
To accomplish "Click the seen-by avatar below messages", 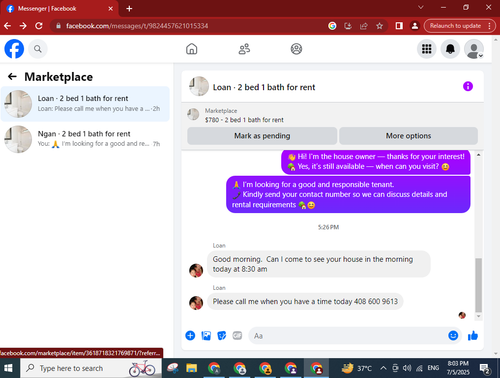I will pyautogui.click(x=462, y=315).
